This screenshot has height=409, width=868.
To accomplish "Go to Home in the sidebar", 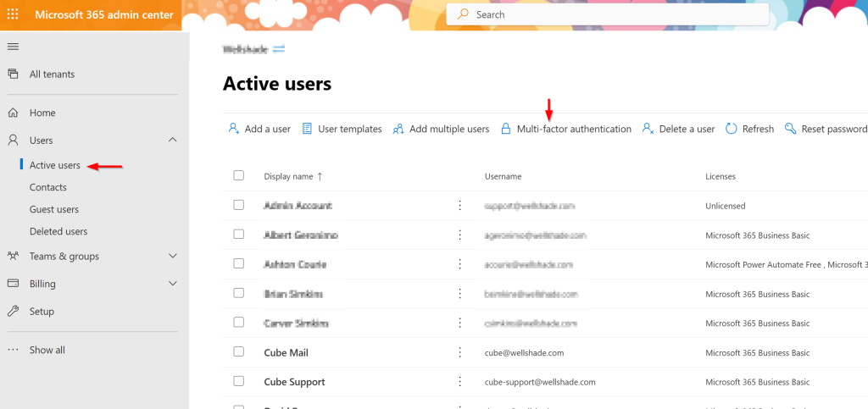I will [x=42, y=113].
